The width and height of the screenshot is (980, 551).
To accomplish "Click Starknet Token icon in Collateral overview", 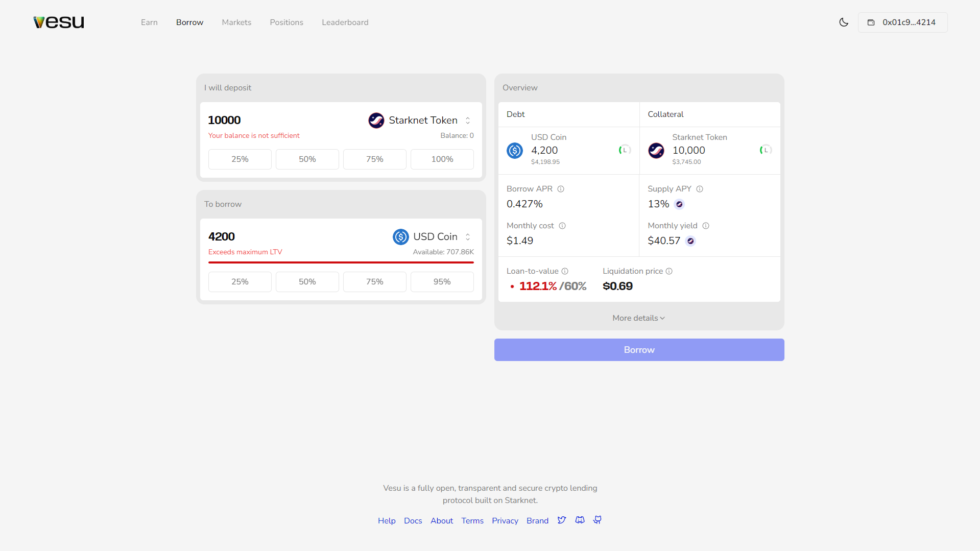I will coord(656,151).
